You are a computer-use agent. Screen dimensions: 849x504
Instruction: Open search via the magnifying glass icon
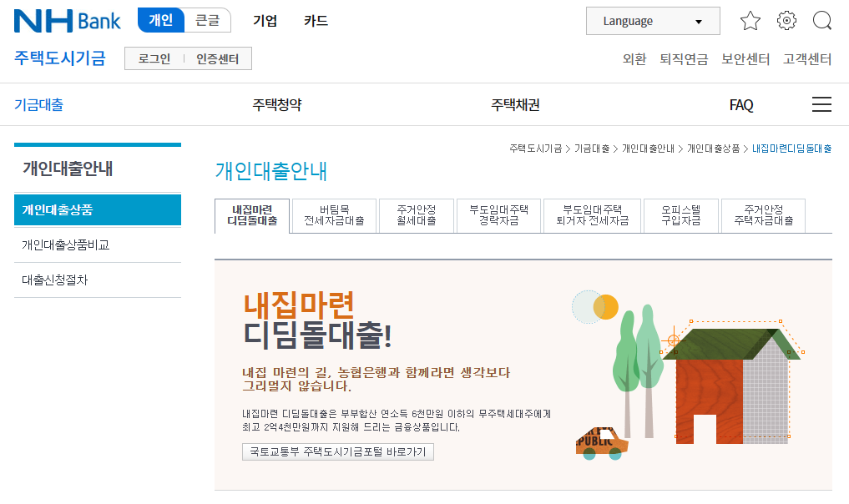coord(822,21)
